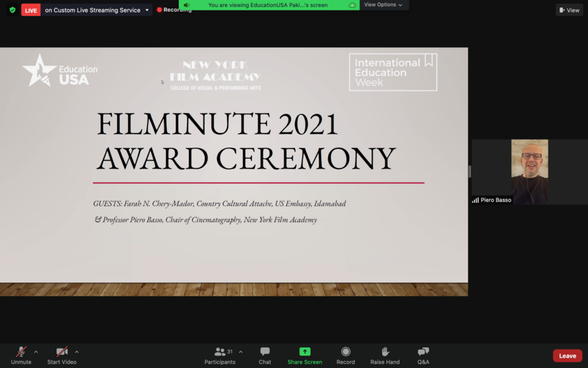This screenshot has width=588, height=368.
Task: Unmute the microphone
Action: (21, 355)
